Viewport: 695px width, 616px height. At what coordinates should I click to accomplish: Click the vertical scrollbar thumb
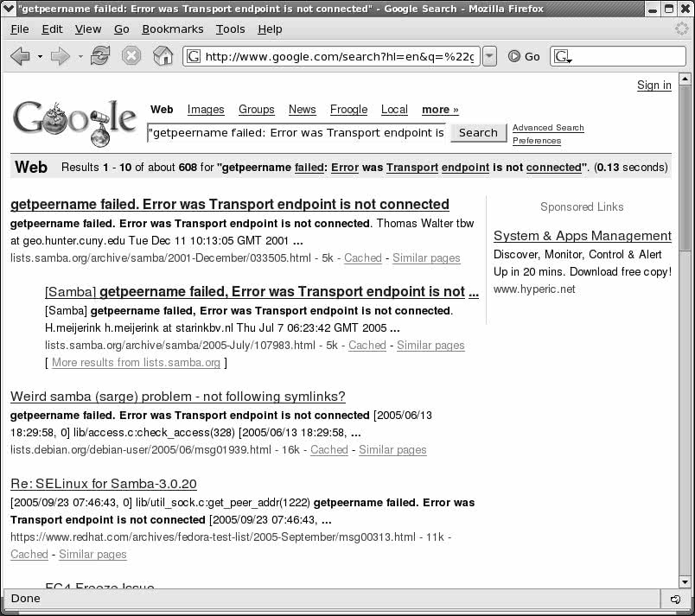[x=685, y=168]
